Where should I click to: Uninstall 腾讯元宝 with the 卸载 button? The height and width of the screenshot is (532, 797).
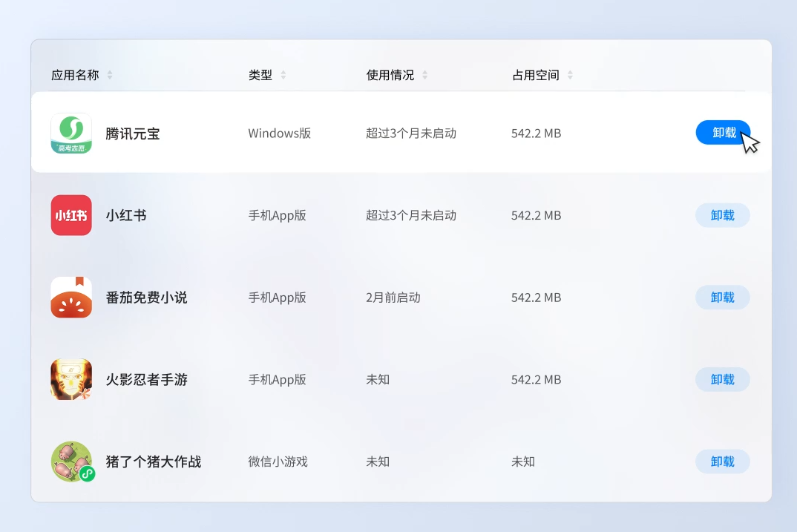point(723,133)
